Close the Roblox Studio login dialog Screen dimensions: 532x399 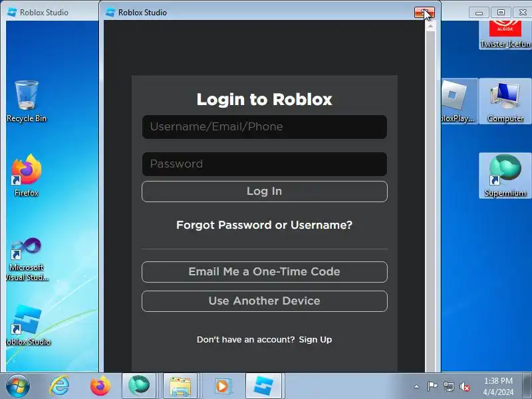[424, 13]
